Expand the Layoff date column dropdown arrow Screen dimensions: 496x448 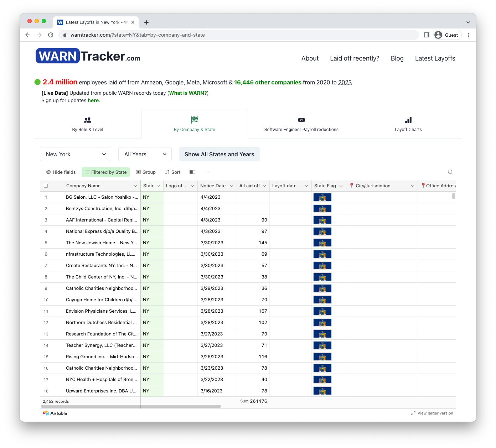pyautogui.click(x=306, y=186)
